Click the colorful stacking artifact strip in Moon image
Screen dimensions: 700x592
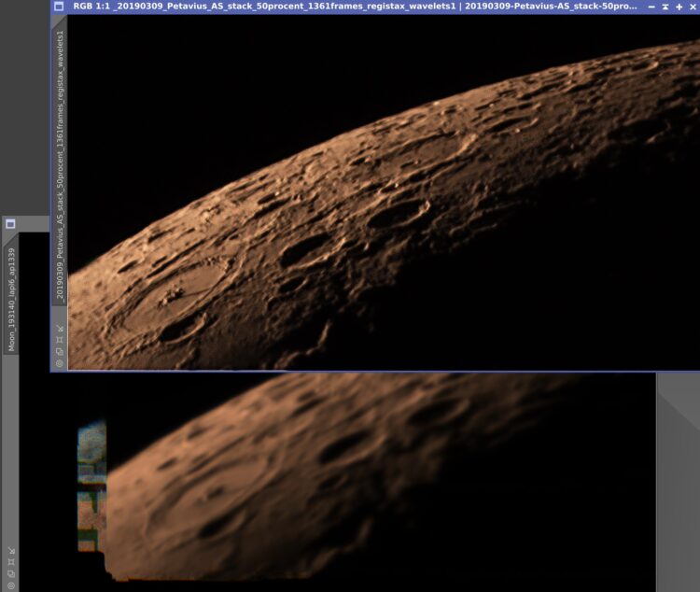coord(92,486)
